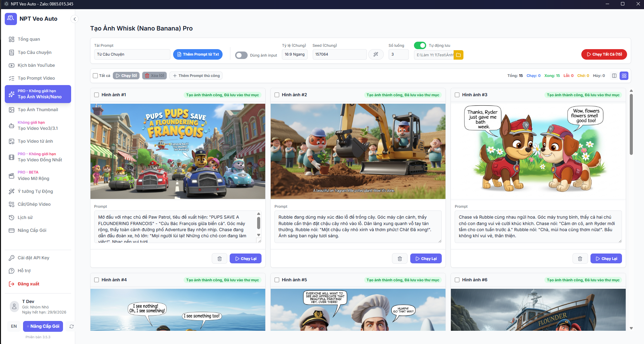The height and width of the screenshot is (344, 644).
Task: Click the Hình ảnh #3 puppies thumbnail
Action: 538,151
